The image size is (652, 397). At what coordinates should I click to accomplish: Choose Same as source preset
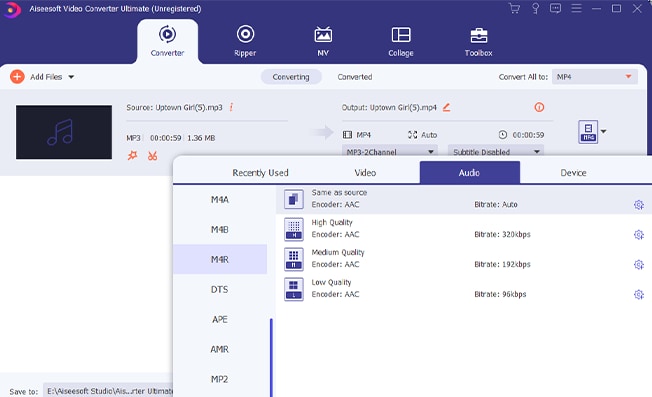point(464,199)
